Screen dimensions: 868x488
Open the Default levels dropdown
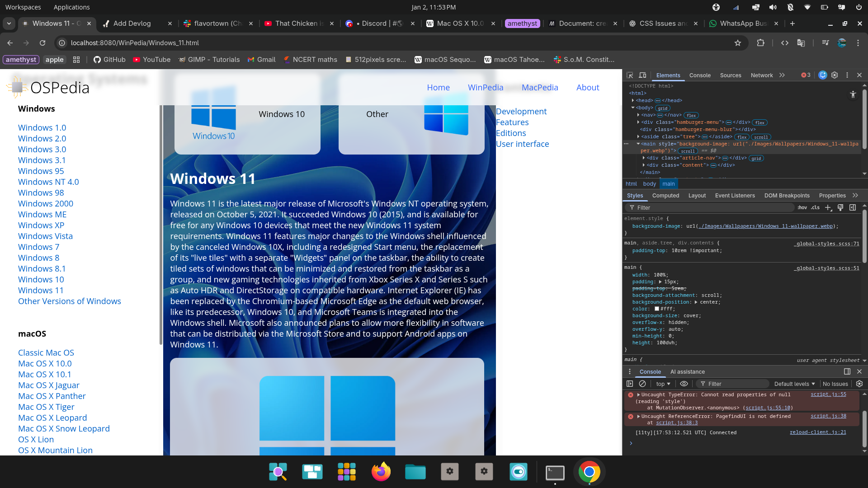click(794, 384)
